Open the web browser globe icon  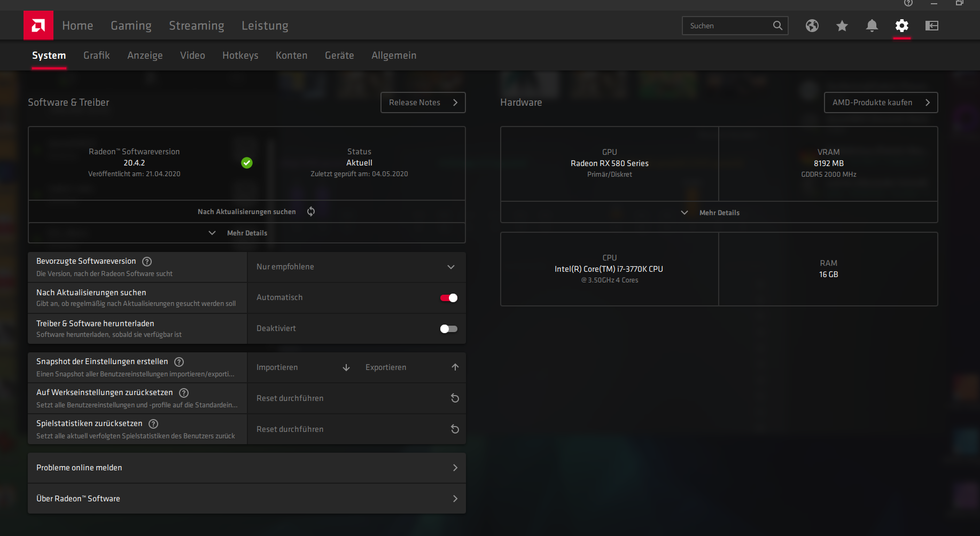point(812,26)
